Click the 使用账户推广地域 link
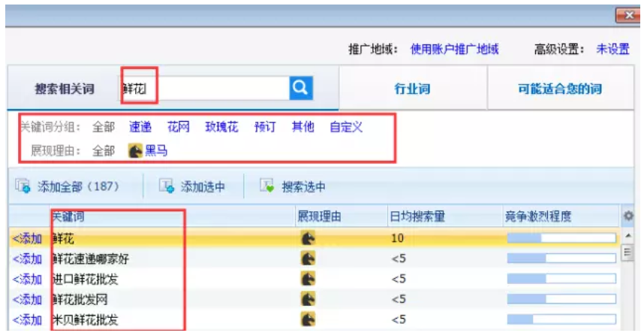This screenshot has width=644, height=336. pos(454,49)
